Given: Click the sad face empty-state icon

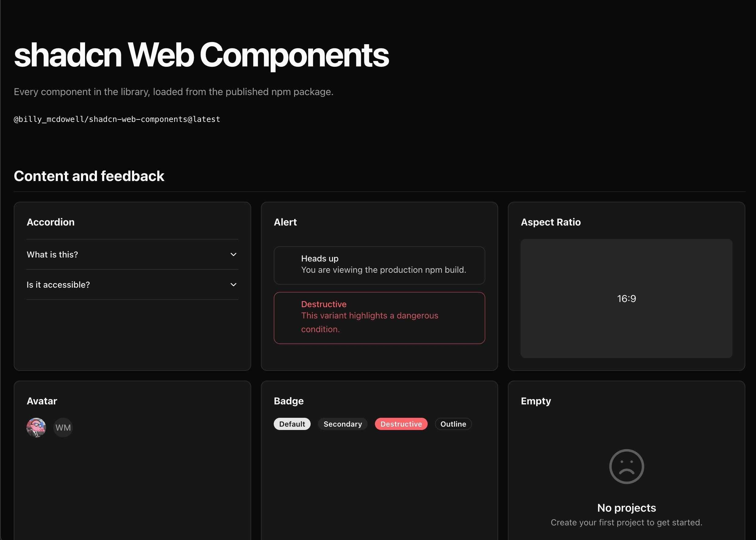Looking at the screenshot, I should (627, 467).
